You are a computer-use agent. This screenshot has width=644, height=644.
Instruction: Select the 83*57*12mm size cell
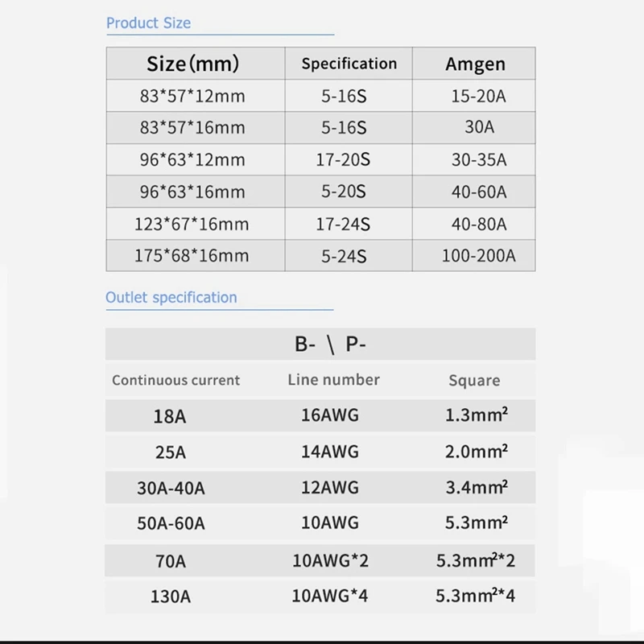tap(192, 97)
